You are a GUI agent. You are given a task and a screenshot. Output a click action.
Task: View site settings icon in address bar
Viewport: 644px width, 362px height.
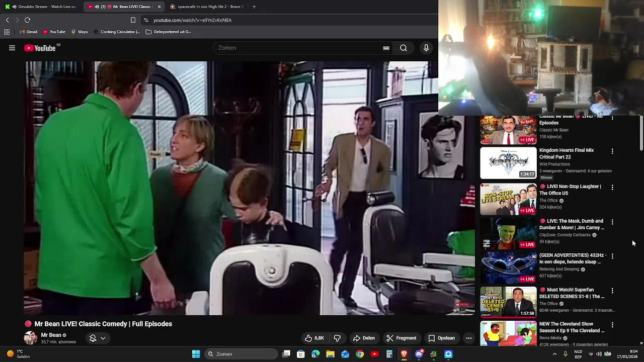point(146,20)
